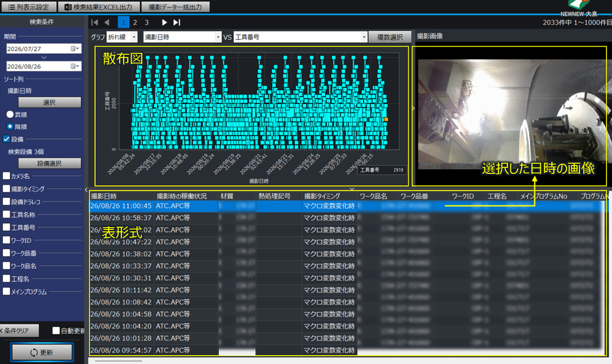Viewport: 612px width, 364px height.
Task: Open the end date 2026/08/26 calendar picker
Action: [x=75, y=66]
